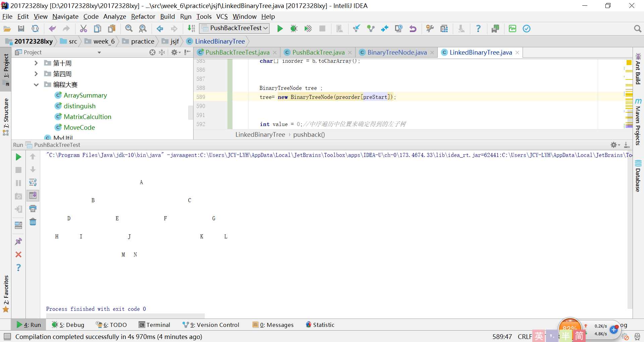Click the practice breadcrumb in navigation bar

[138, 41]
